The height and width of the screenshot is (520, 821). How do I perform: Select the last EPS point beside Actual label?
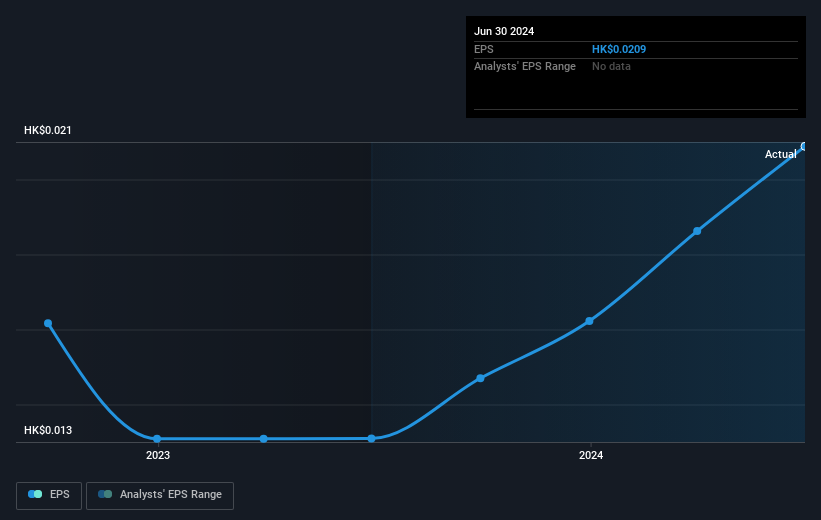(x=804, y=147)
